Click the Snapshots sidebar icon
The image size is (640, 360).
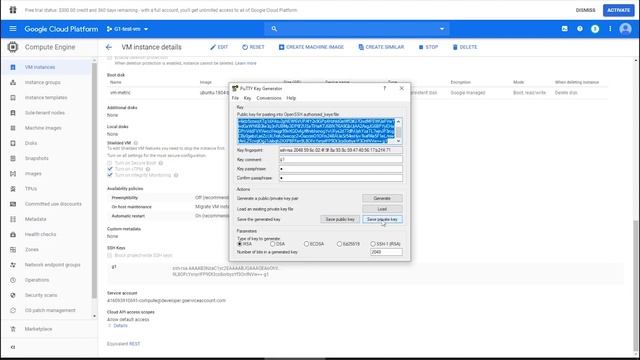pos(13,158)
